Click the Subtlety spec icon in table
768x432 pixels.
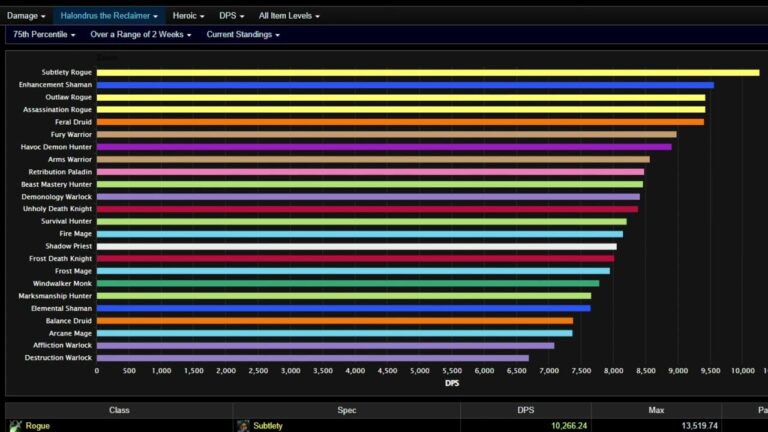[243, 426]
